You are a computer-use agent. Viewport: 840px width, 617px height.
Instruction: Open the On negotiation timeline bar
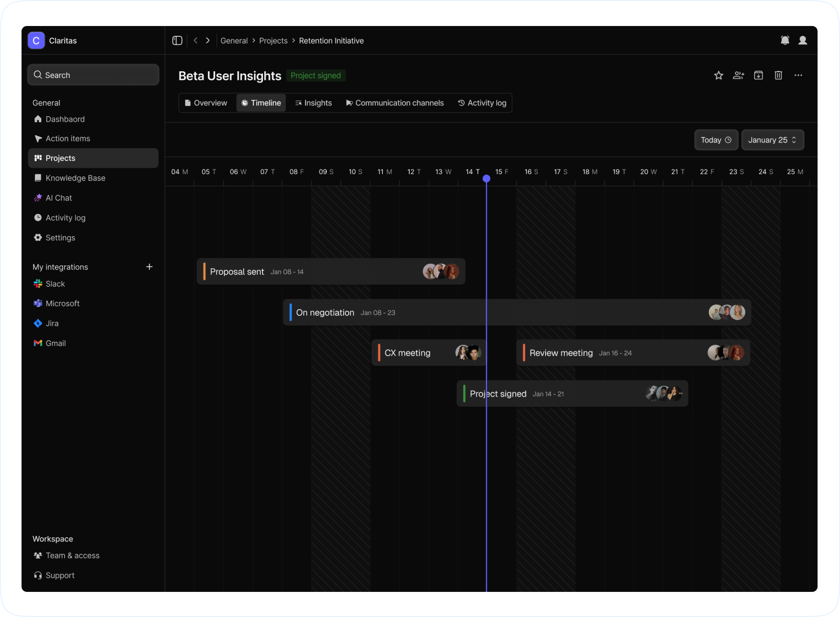[x=517, y=313]
